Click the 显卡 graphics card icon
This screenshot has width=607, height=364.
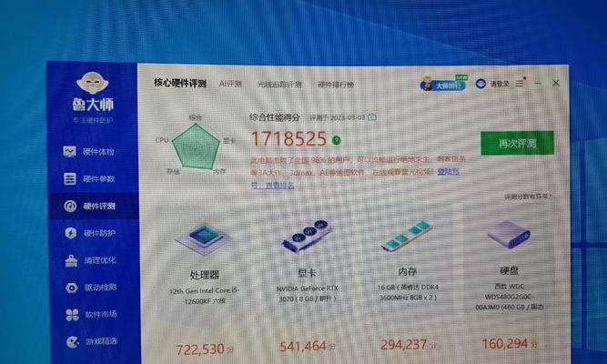tap(307, 237)
